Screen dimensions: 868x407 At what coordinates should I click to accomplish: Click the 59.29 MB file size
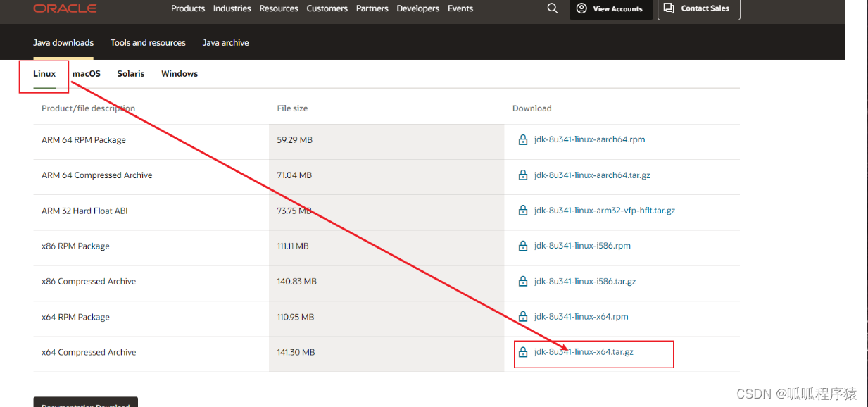click(295, 140)
